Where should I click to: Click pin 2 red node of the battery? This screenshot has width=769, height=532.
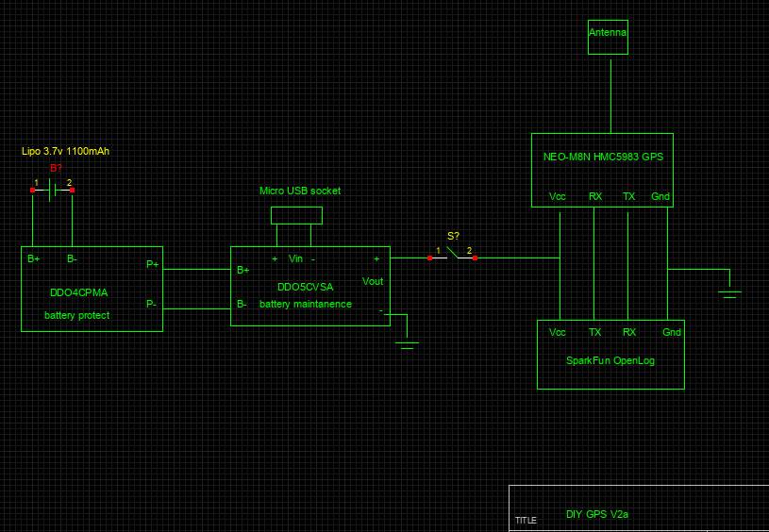pos(72,190)
